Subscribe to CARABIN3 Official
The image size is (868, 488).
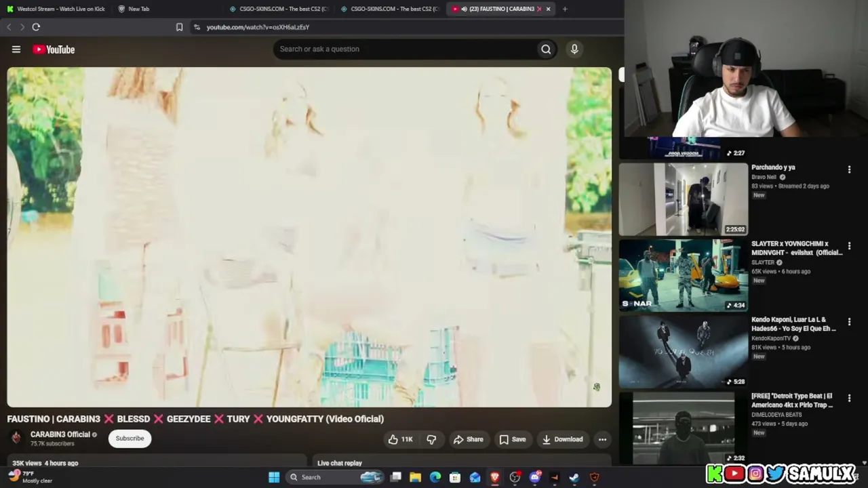[130, 439]
